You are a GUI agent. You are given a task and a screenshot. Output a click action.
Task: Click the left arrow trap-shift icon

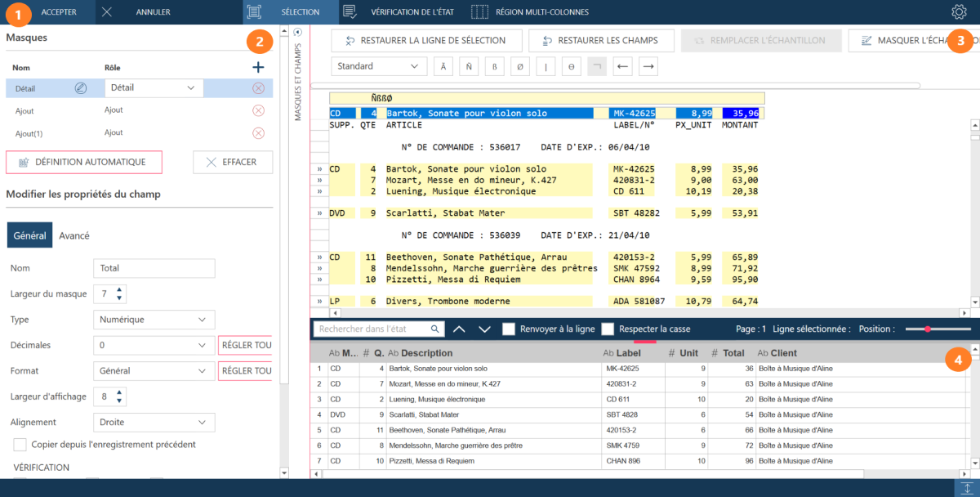pos(622,66)
